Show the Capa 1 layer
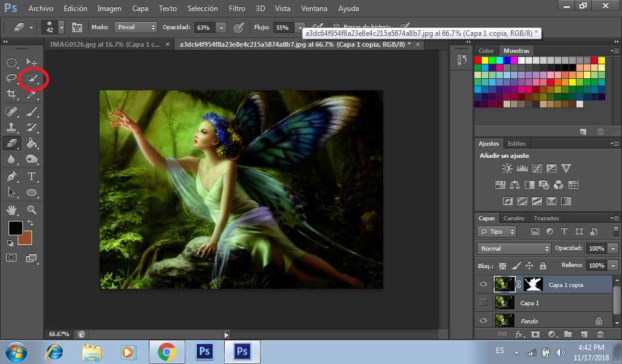The image size is (622, 364). [483, 302]
